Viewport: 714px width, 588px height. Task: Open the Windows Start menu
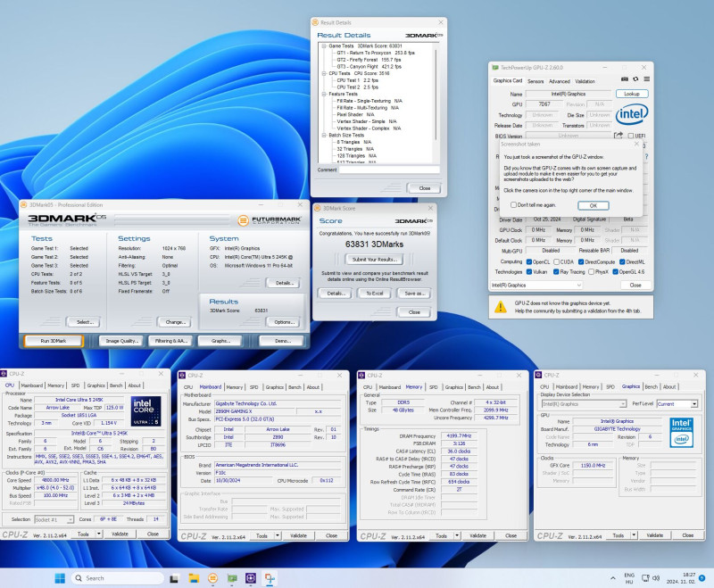(x=60, y=578)
